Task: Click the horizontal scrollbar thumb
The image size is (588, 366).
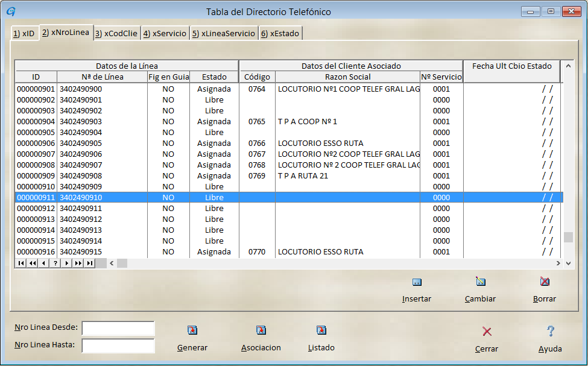Action: (122, 263)
